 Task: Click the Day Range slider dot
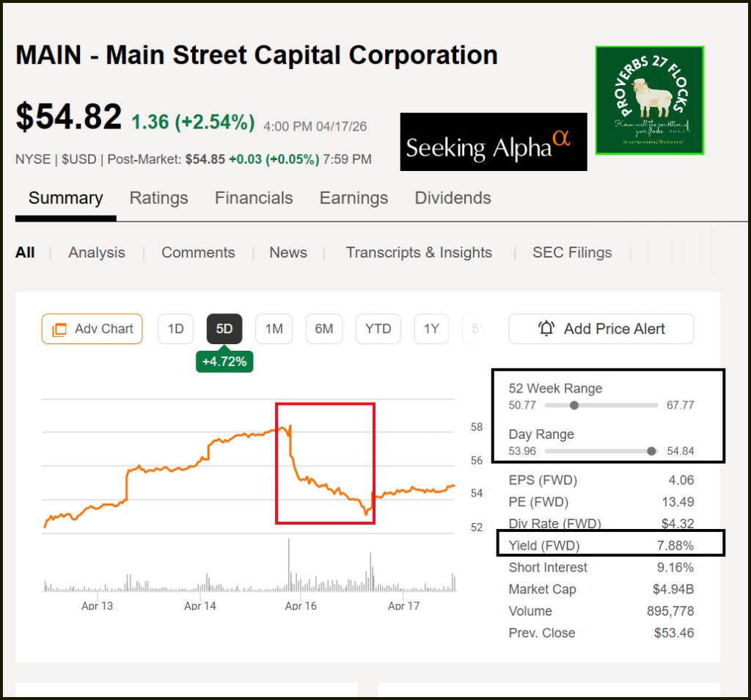pyautogui.click(x=651, y=451)
